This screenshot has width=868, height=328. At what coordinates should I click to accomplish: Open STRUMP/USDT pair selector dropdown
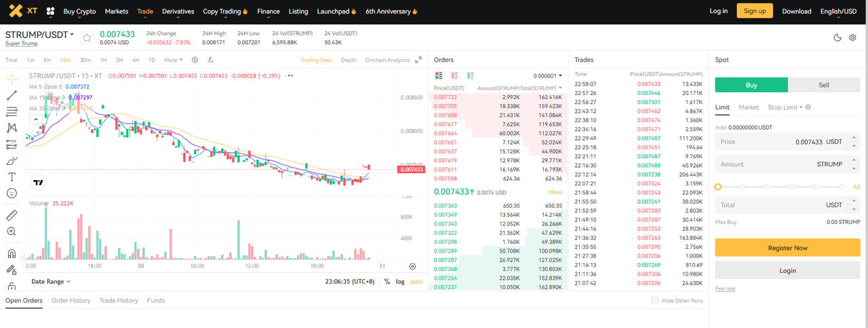[x=40, y=34]
